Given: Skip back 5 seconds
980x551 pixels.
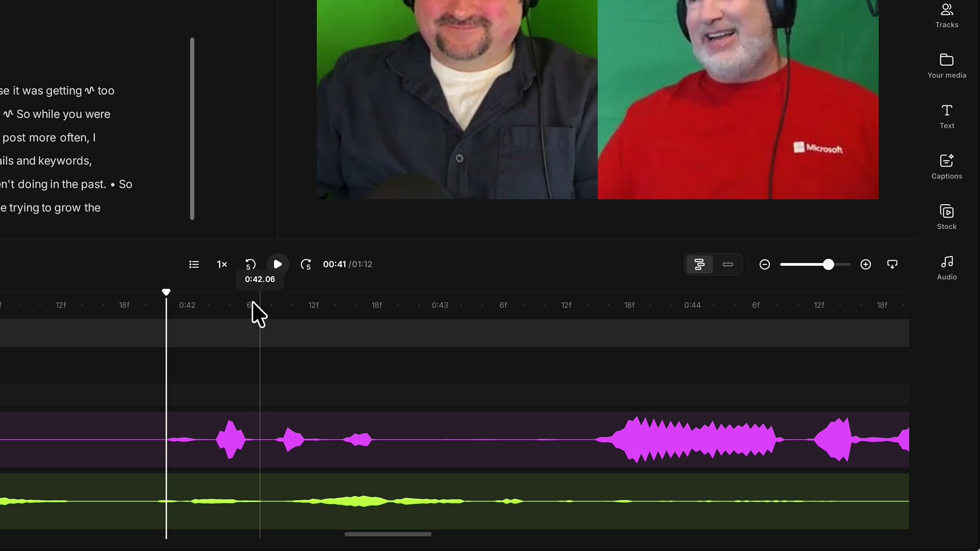Looking at the screenshot, I should click(x=250, y=264).
